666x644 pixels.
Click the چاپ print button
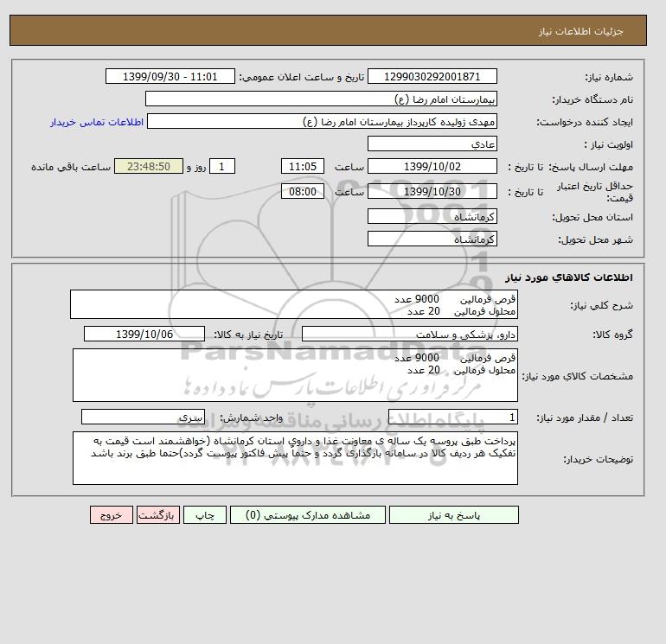205,515
